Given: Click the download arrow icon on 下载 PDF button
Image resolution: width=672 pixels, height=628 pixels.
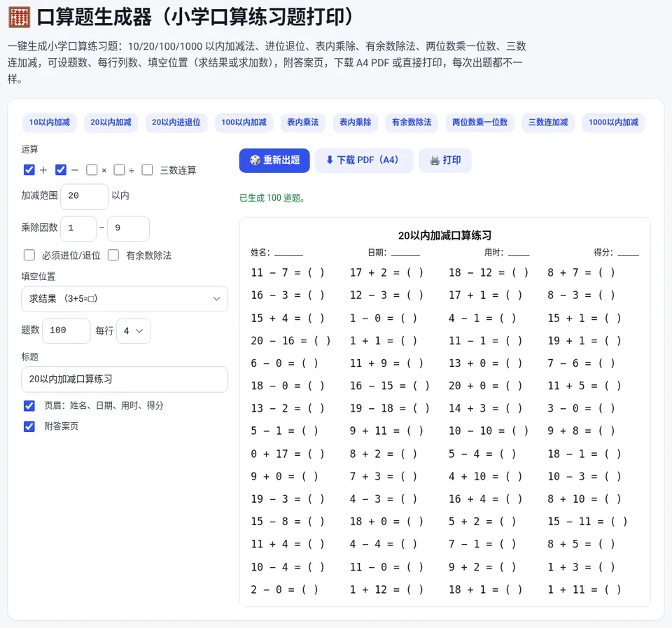Looking at the screenshot, I should 330,160.
